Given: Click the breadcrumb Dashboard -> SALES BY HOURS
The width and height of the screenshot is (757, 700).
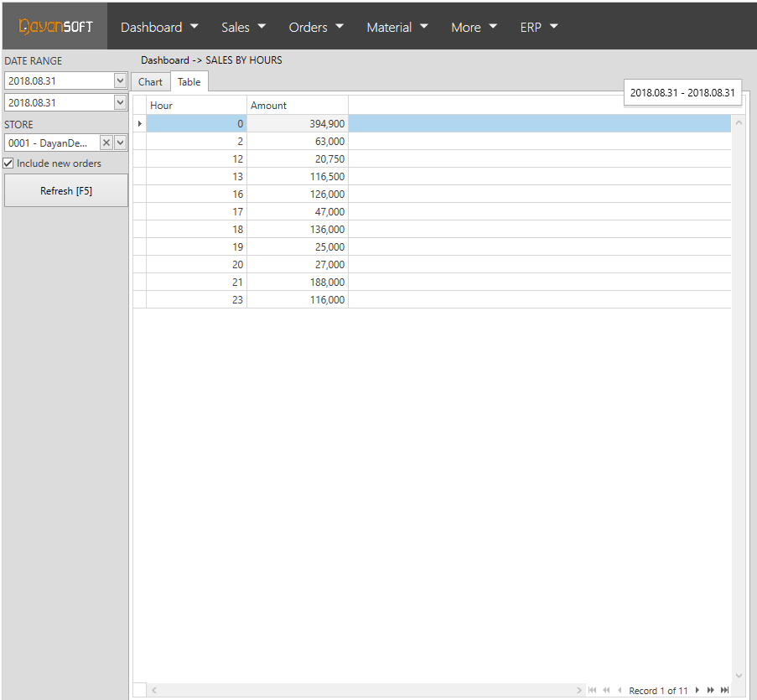Looking at the screenshot, I should pos(211,60).
